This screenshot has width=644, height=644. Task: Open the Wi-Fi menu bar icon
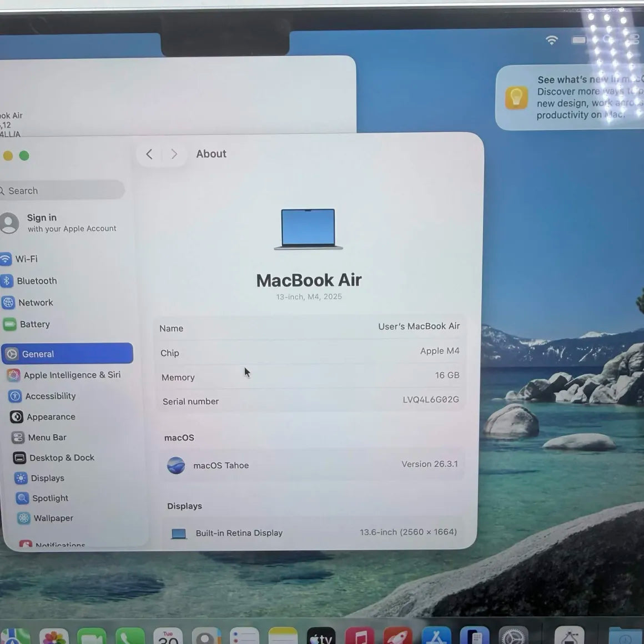pos(552,40)
